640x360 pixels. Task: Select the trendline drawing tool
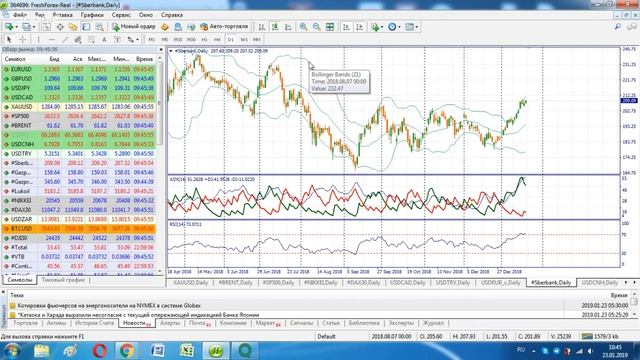[64, 40]
